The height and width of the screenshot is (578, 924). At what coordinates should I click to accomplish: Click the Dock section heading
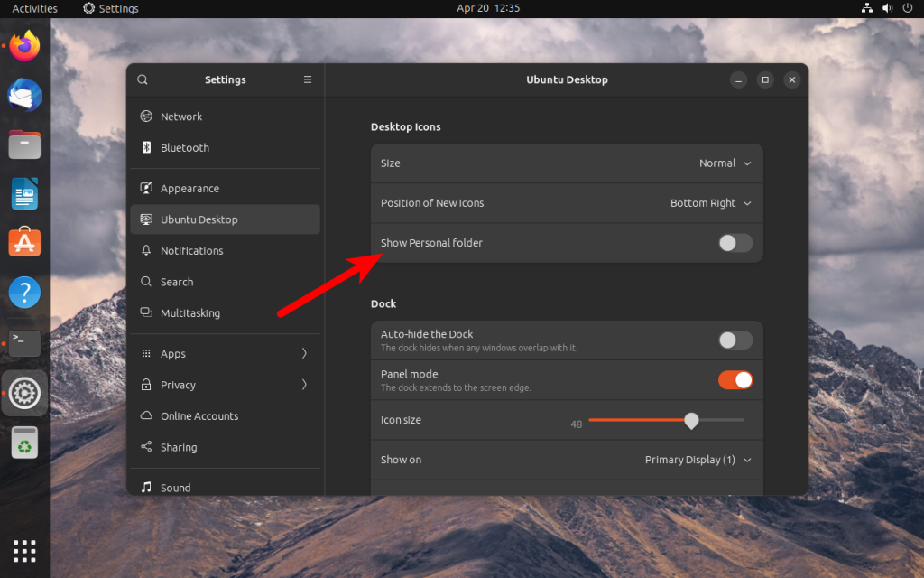click(x=383, y=303)
